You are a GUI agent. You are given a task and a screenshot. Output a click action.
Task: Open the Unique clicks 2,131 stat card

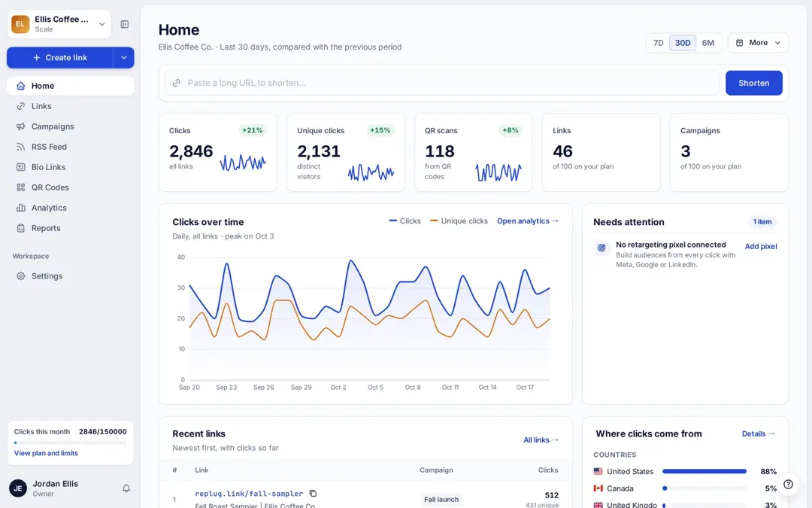coord(345,152)
